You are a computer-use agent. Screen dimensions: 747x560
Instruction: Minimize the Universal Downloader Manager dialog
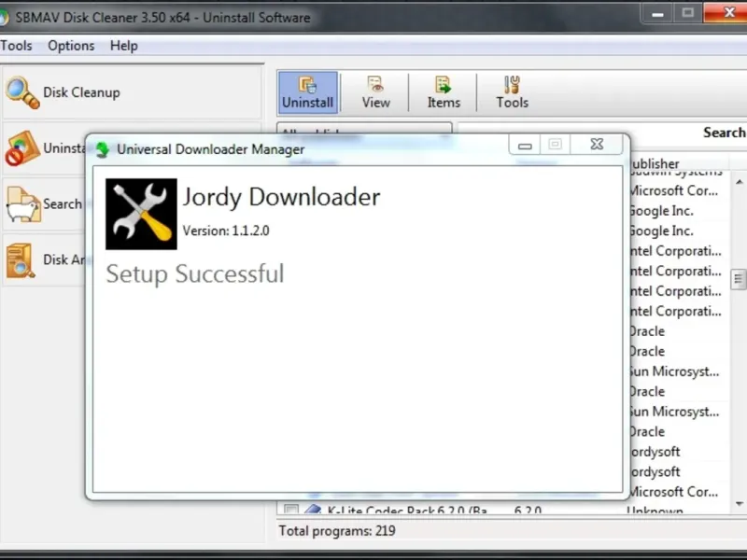525,145
